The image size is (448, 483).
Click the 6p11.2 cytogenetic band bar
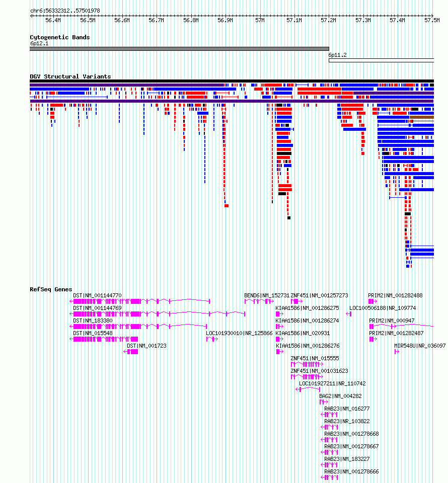coord(381,60)
